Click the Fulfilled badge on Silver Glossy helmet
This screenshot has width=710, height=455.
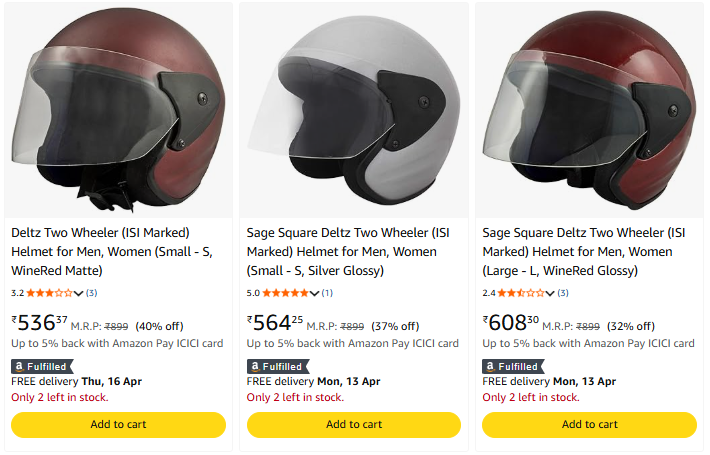pyautogui.click(x=276, y=366)
